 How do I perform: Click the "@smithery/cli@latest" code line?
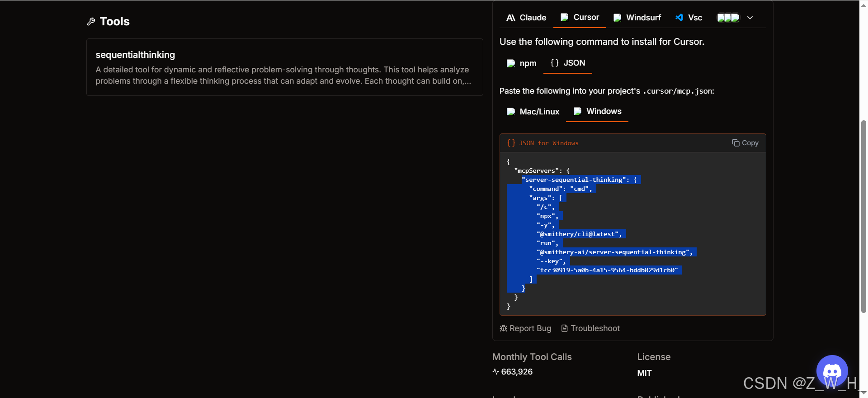[580, 234]
